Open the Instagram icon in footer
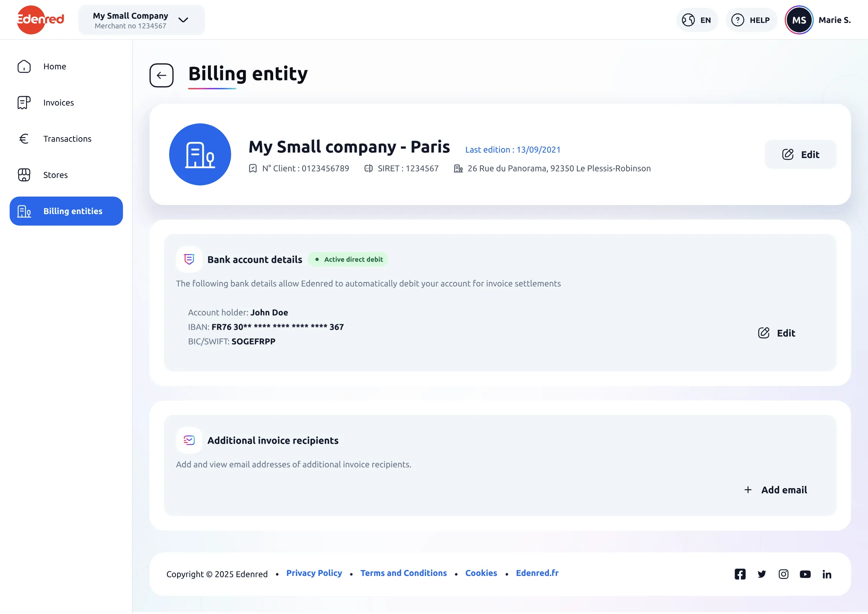The image size is (868, 614). 783,574
